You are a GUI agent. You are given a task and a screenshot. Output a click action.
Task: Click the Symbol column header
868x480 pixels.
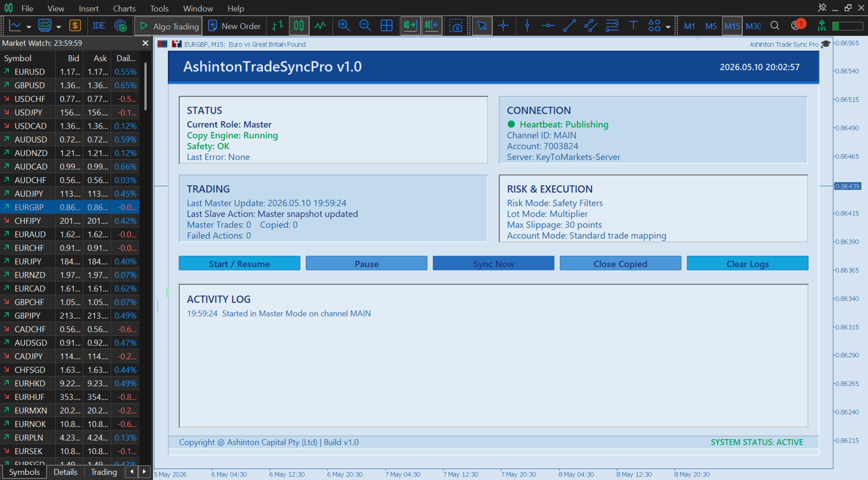click(x=28, y=58)
